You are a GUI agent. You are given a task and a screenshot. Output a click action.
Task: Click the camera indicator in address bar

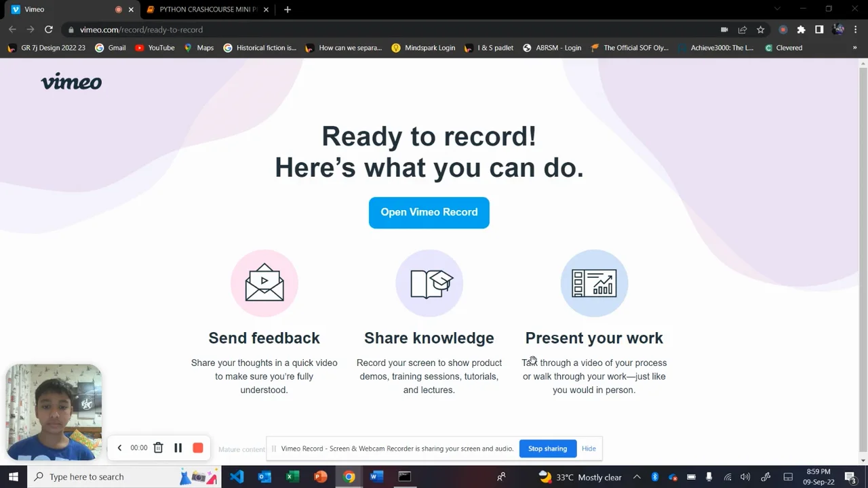pos(724,30)
